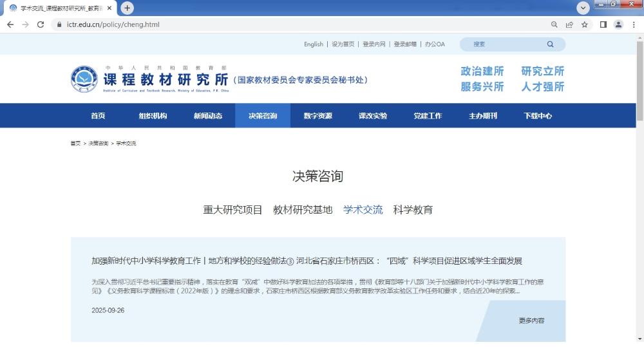Select the 下载中心 navigation item
Viewport: 644px width, 347px height.
(537, 116)
